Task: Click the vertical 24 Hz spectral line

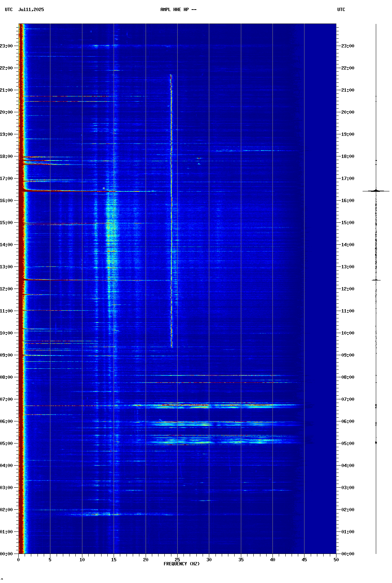Action: click(171, 211)
